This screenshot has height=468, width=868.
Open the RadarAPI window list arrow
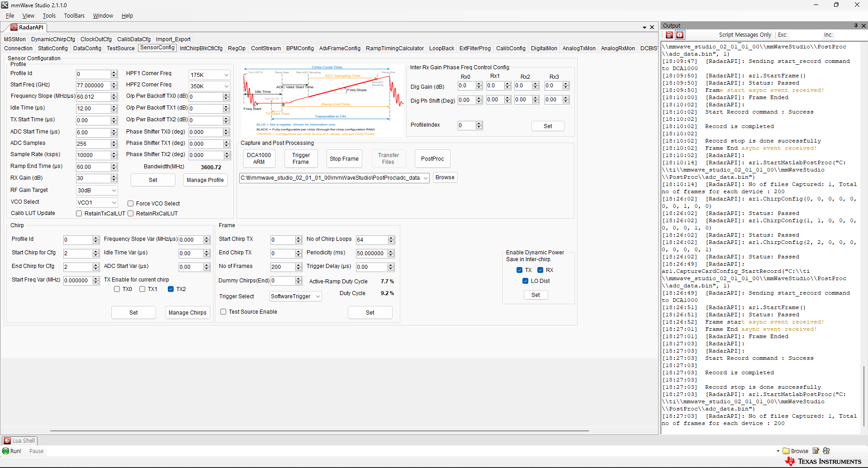point(645,28)
